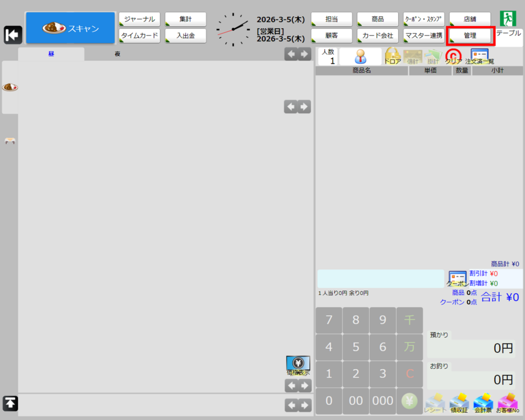Click the red クリア clear icon

point(453,55)
